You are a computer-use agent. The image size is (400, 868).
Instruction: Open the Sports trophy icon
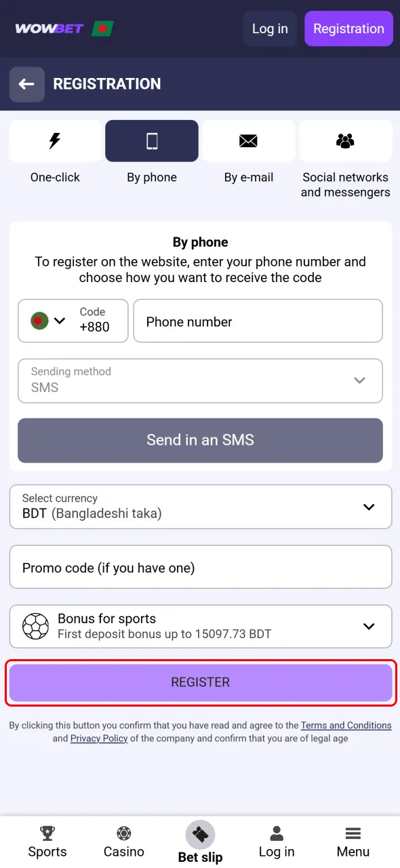point(47,833)
